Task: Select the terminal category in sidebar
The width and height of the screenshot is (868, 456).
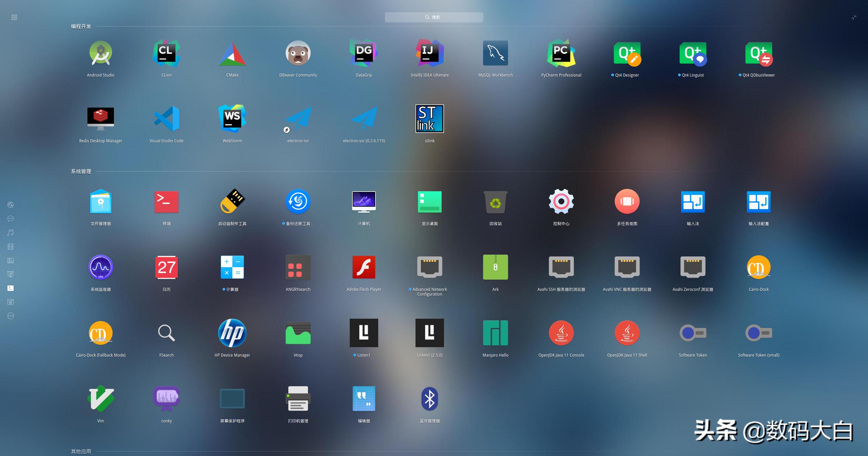Action: [11, 288]
